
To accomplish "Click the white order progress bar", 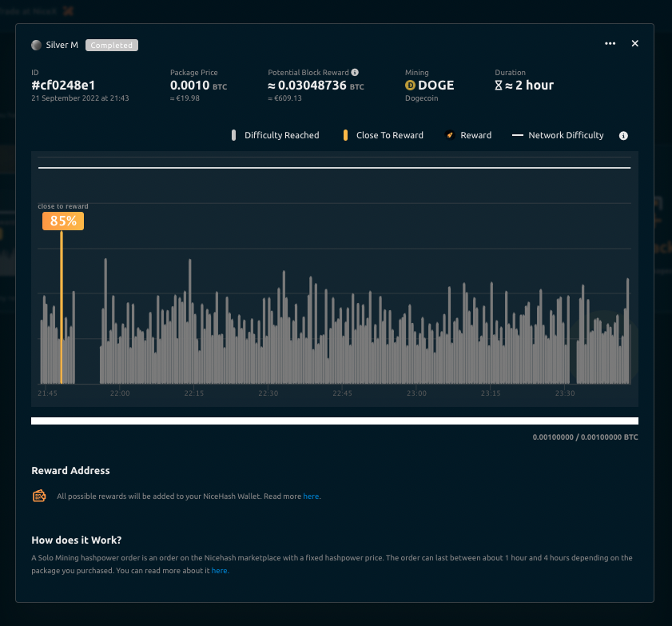I will tap(334, 421).
